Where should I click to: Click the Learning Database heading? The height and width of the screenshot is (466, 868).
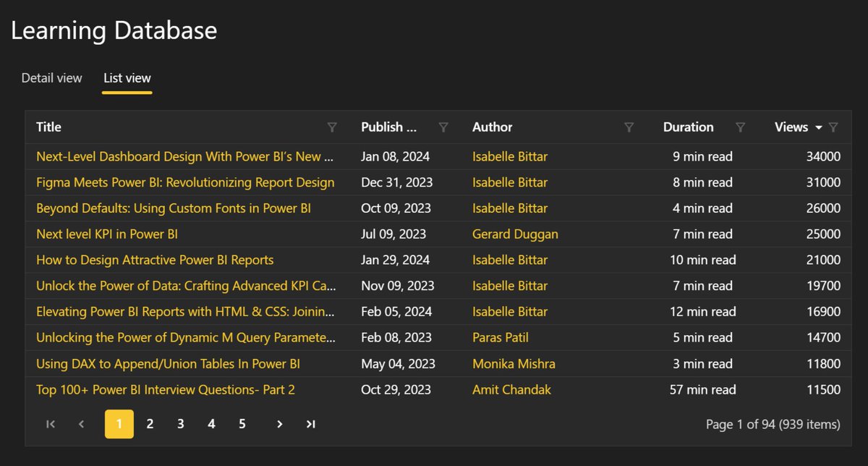114,30
